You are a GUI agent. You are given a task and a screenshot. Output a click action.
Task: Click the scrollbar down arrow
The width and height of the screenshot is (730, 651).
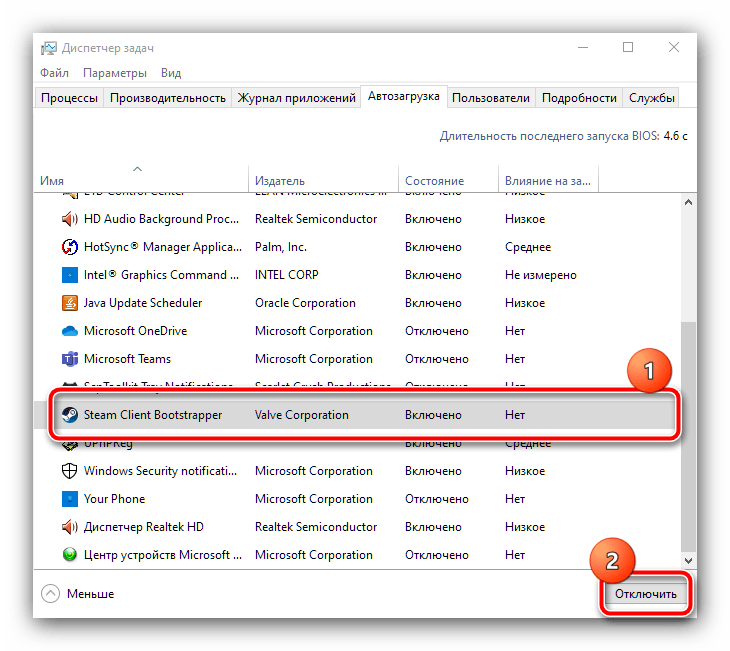click(x=689, y=560)
